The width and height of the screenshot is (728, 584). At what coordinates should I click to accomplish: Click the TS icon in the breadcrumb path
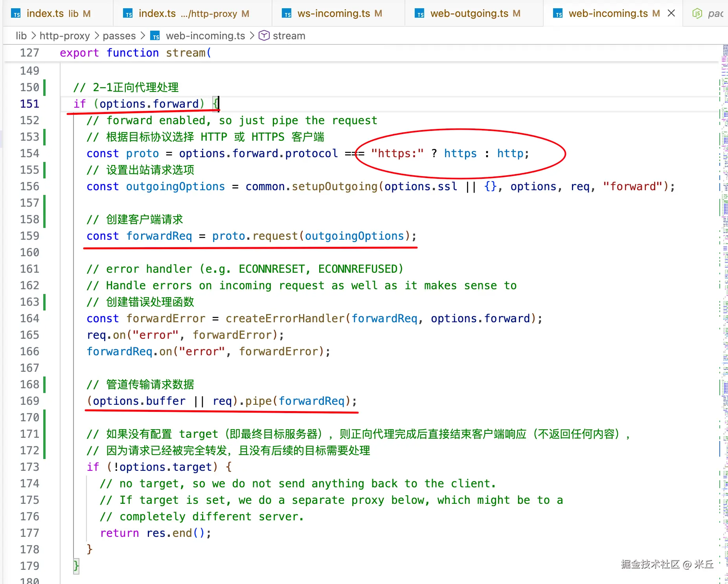point(156,36)
